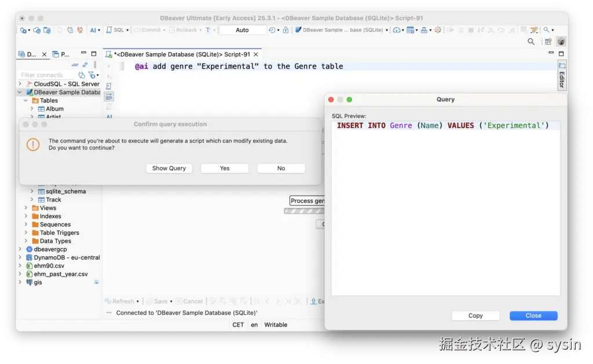Click the progress bar below Process generation
Viewport: 593px width, 364px height.
pos(305,211)
